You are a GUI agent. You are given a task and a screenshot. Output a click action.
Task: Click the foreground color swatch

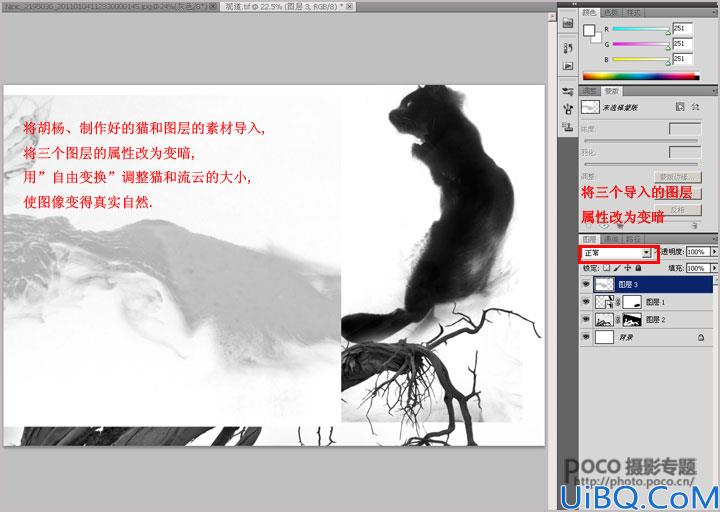coord(589,30)
